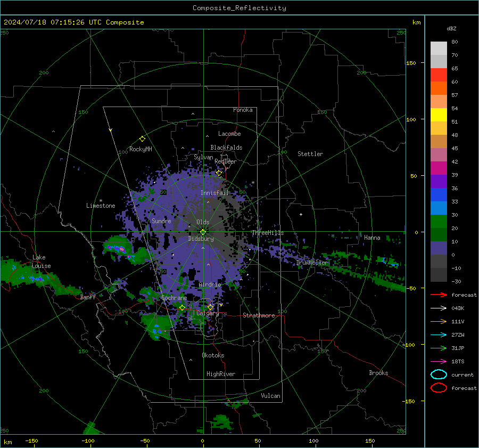Click the Vulcan city label
Viewport: 479px width, 448px height.
tap(270, 396)
